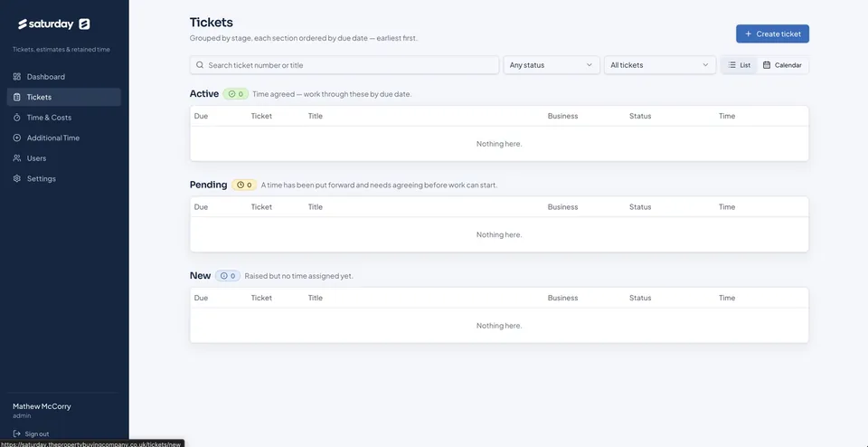This screenshot has width=868, height=447.
Task: Click Due column header in Pending table
Action: pos(201,206)
